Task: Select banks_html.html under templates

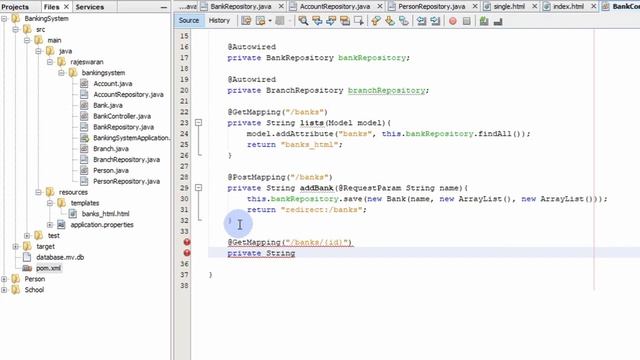Action: click(x=105, y=214)
